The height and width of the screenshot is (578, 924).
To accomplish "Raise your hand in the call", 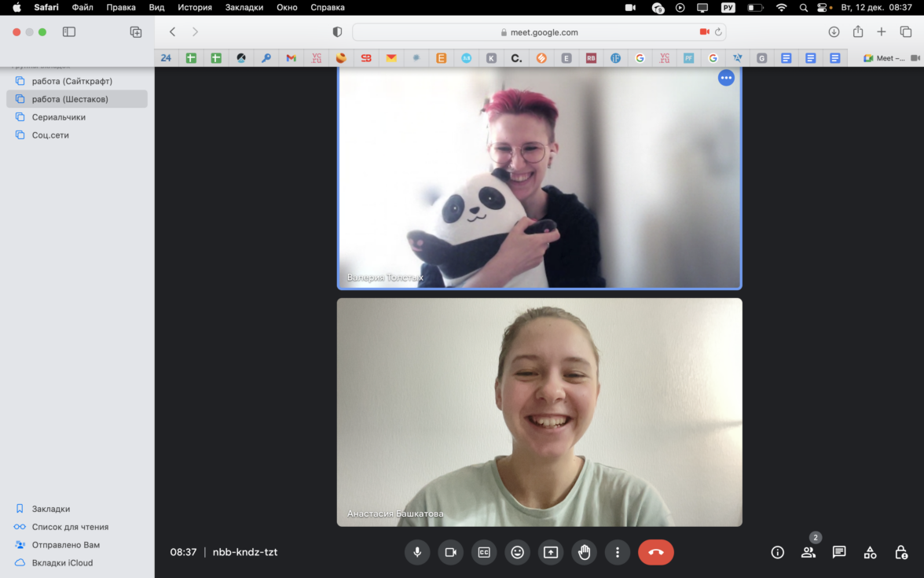I will point(584,552).
